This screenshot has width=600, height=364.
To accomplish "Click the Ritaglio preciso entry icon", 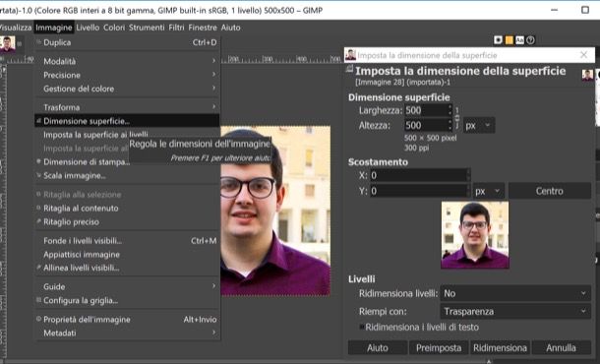I will point(38,221).
